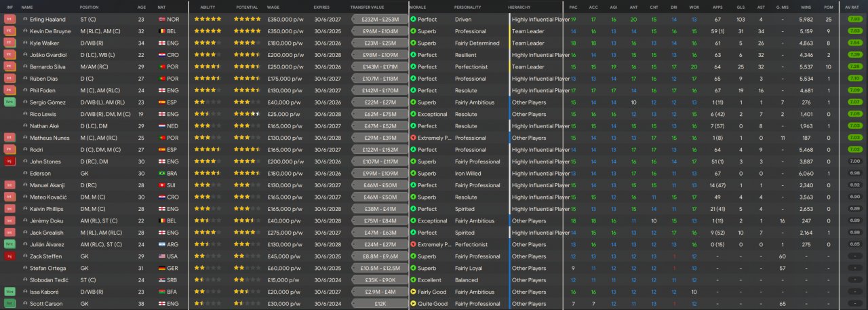Click Haaland's five-star ability rating
Image resolution: width=868 pixels, height=310 pixels.
click(x=208, y=20)
